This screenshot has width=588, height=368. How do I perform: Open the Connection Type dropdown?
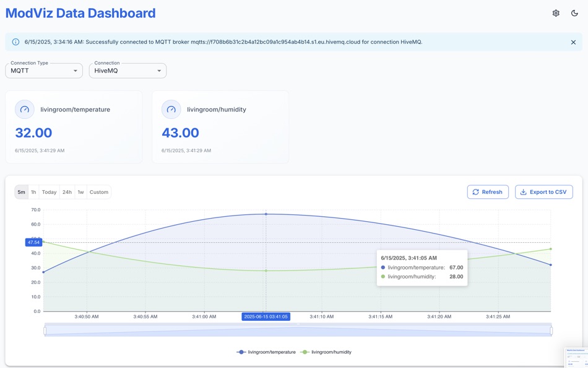[x=44, y=71]
